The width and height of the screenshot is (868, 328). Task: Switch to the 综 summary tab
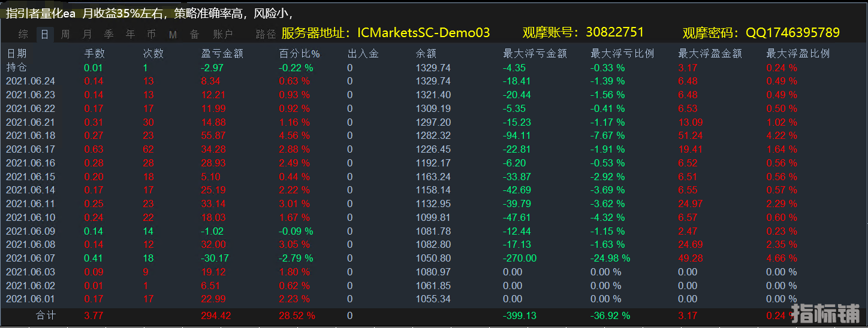pos(23,35)
